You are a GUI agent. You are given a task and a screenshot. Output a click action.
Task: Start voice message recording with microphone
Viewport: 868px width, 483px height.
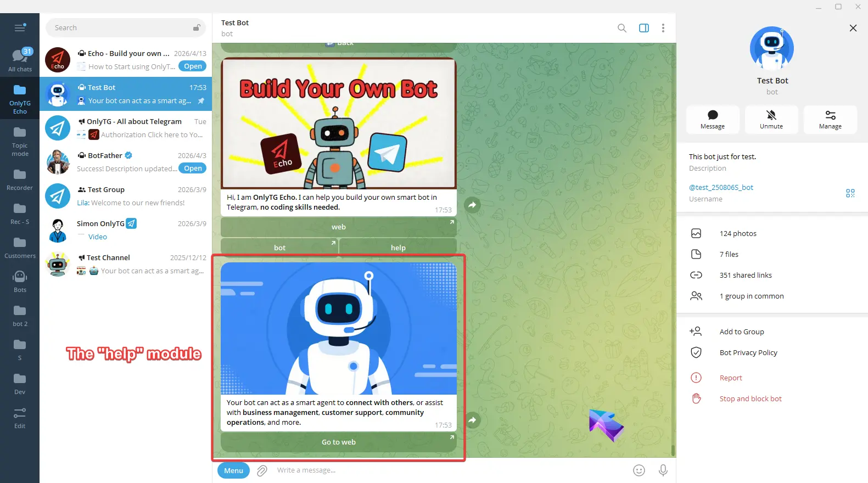coord(663,470)
